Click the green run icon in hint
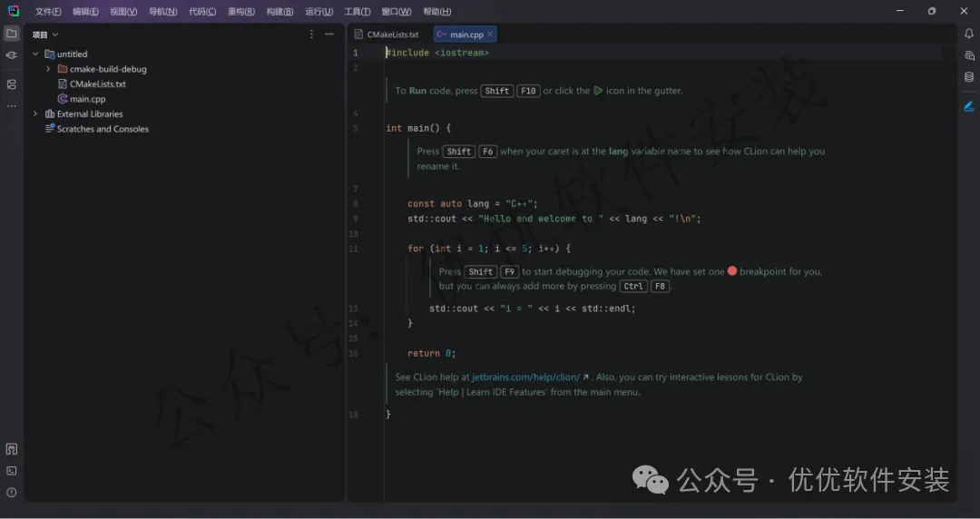Image resolution: width=980 pixels, height=519 pixels. [597, 91]
